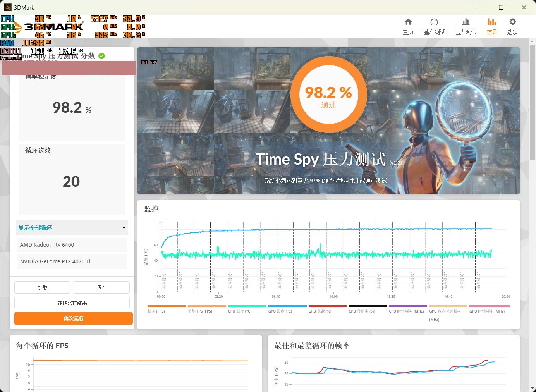
Task: Open the 选项 options tab
Action: click(x=512, y=27)
